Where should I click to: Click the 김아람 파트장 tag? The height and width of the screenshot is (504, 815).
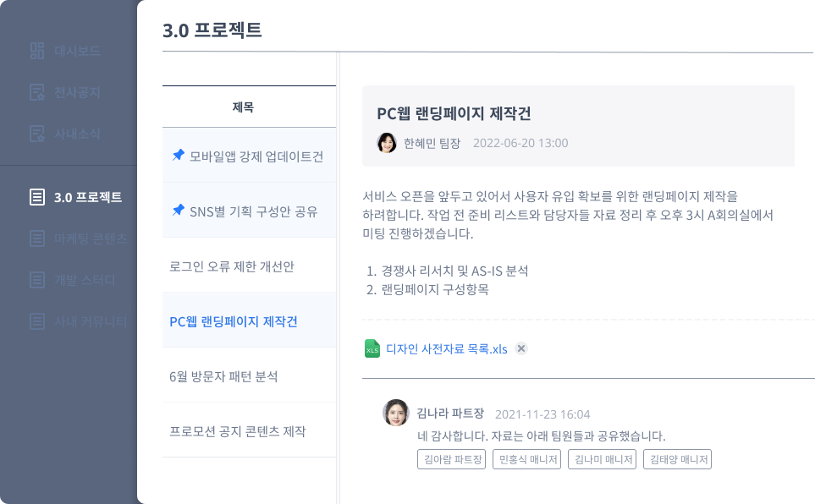tap(452, 460)
